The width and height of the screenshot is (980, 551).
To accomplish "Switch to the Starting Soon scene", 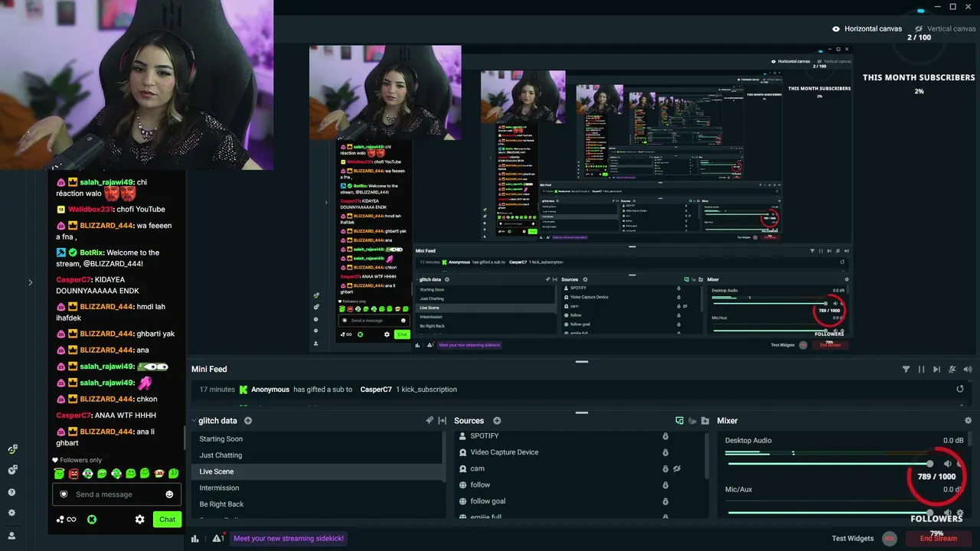I will coord(317,439).
